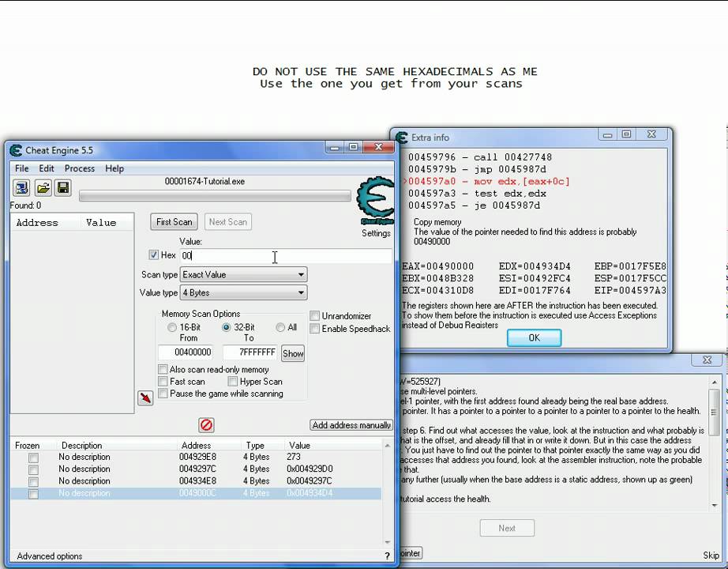Image resolution: width=728 pixels, height=569 pixels.
Task: Open the Scan type dropdown
Action: [x=244, y=275]
